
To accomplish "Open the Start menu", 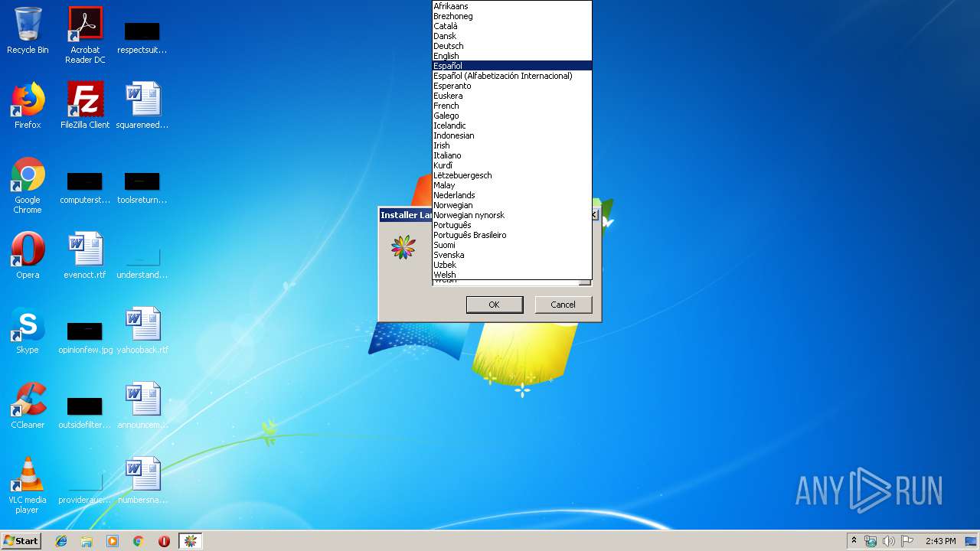I will (21, 541).
